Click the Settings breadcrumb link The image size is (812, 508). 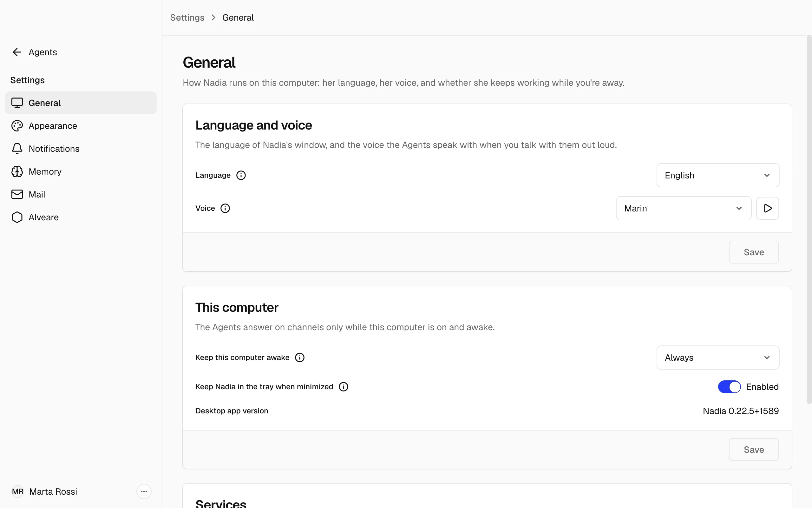coord(187,17)
